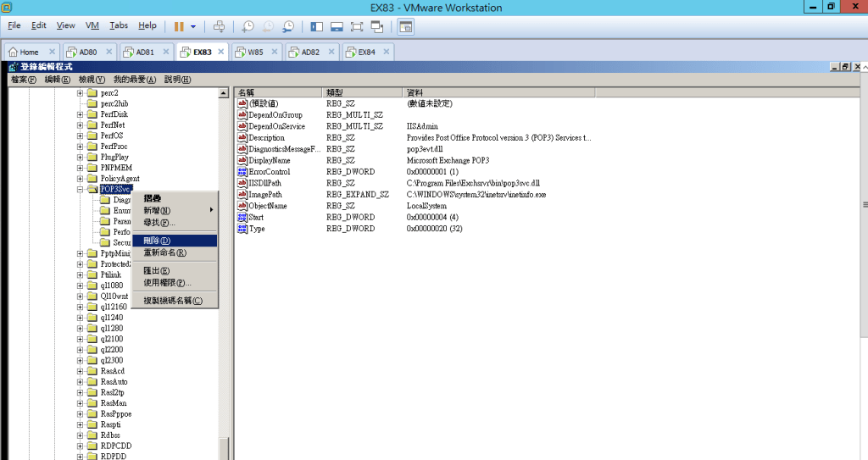Open the VM menu in VMware
Viewport: 868px width, 460px height.
92,26
